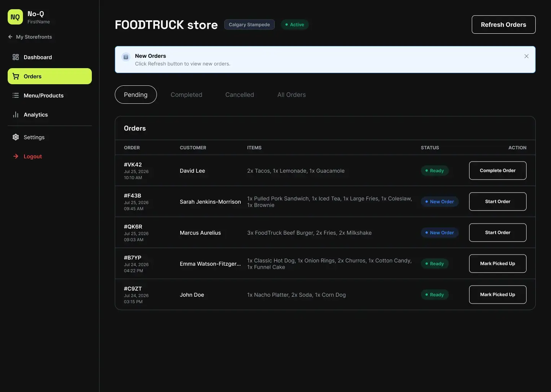Click the Calgary Stampede badge
This screenshot has width=551, height=392.
(x=249, y=24)
